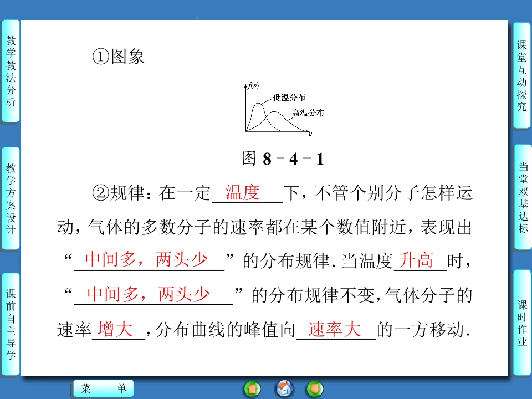This screenshot has height=399, width=532.
Task: Go to the 课堂互动探究 tab
Action: [522, 75]
